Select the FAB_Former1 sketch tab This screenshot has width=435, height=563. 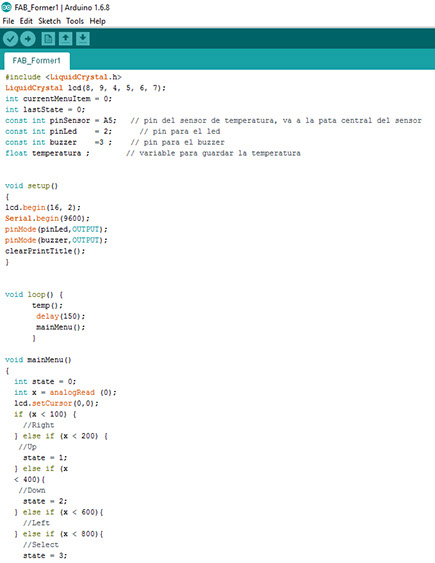[x=37, y=60]
